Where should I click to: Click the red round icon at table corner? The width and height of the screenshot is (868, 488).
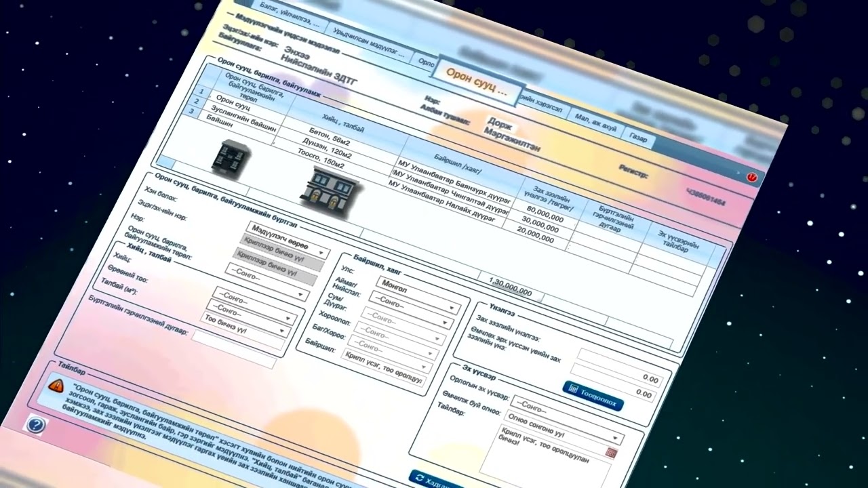pyautogui.click(x=751, y=177)
